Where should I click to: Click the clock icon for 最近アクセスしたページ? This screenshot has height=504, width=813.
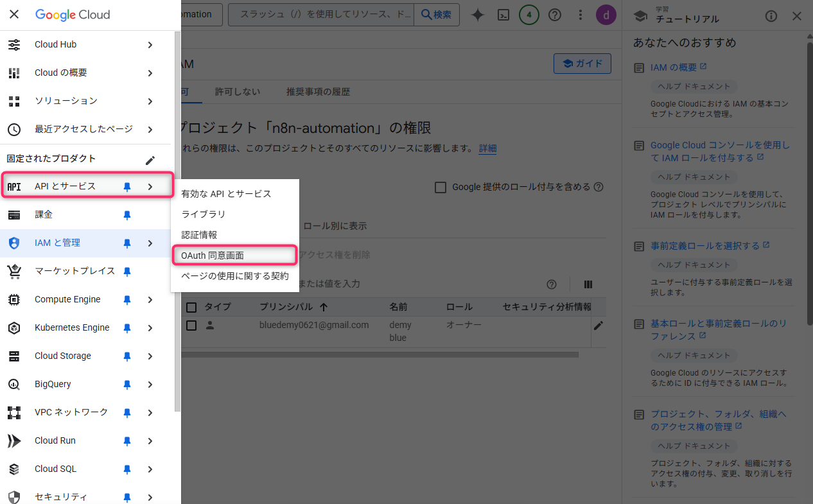click(14, 129)
